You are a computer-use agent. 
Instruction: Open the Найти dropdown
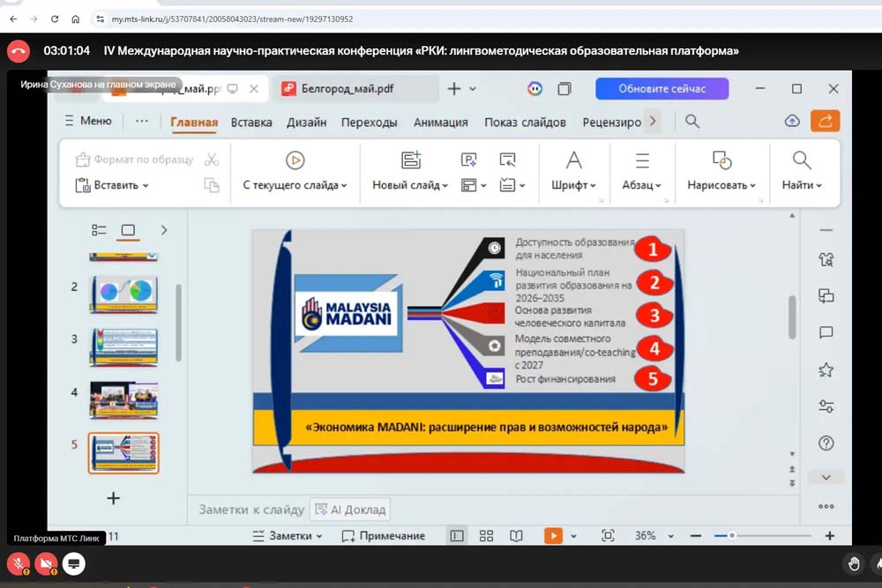802,185
